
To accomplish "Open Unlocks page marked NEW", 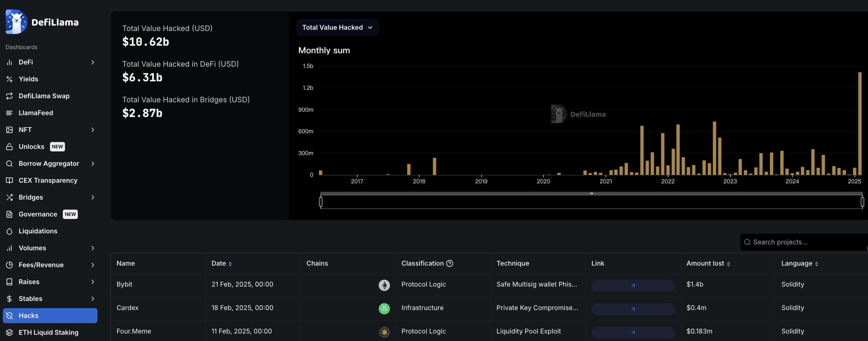I will tap(50, 146).
